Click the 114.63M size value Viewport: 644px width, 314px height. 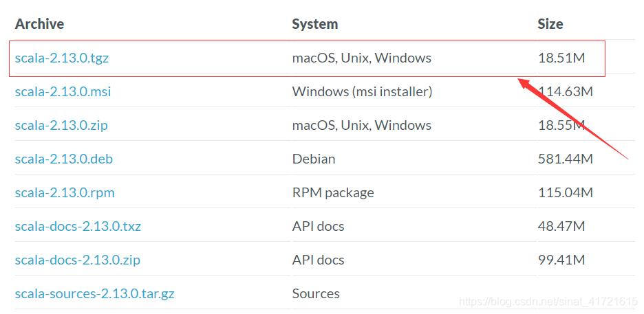(x=566, y=92)
